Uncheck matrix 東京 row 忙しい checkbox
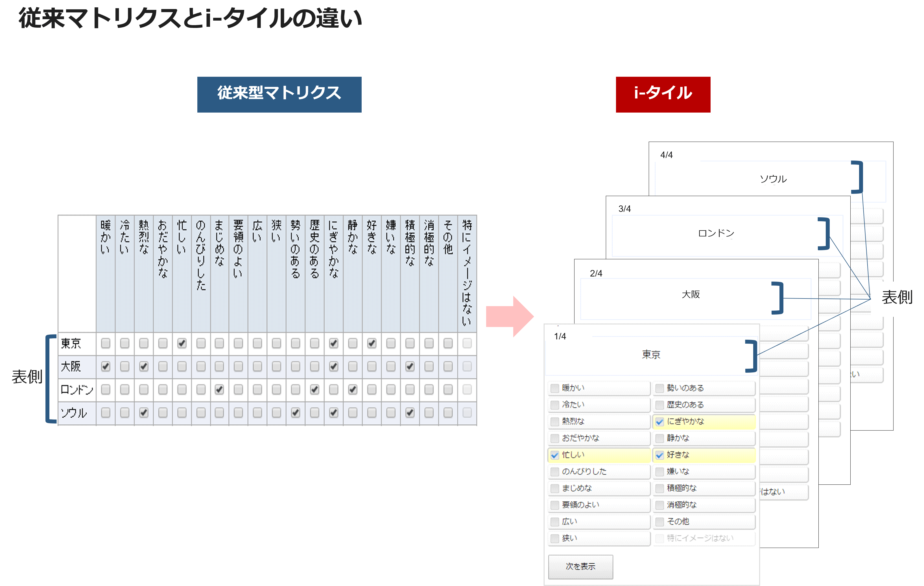This screenshot has width=924, height=586. (182, 343)
